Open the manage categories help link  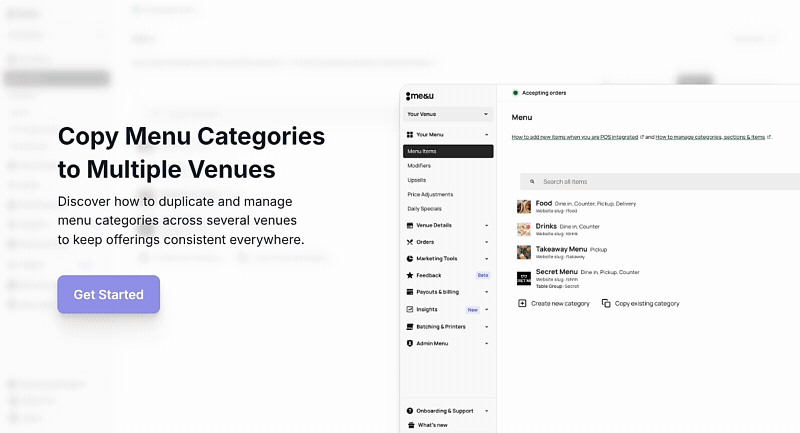pos(710,137)
